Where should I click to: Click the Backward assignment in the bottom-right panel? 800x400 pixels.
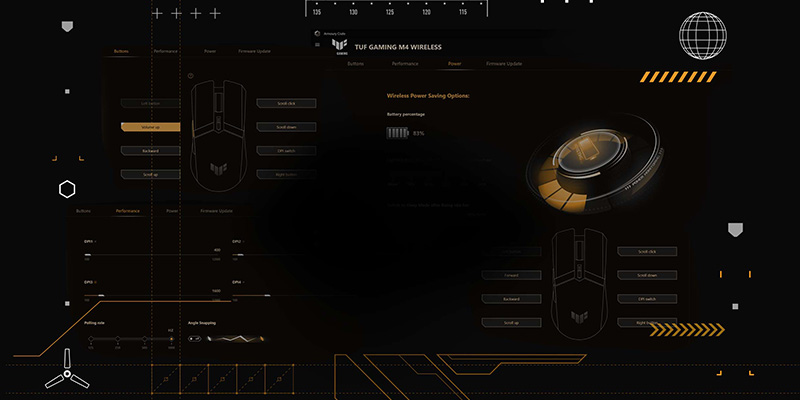[x=511, y=299]
